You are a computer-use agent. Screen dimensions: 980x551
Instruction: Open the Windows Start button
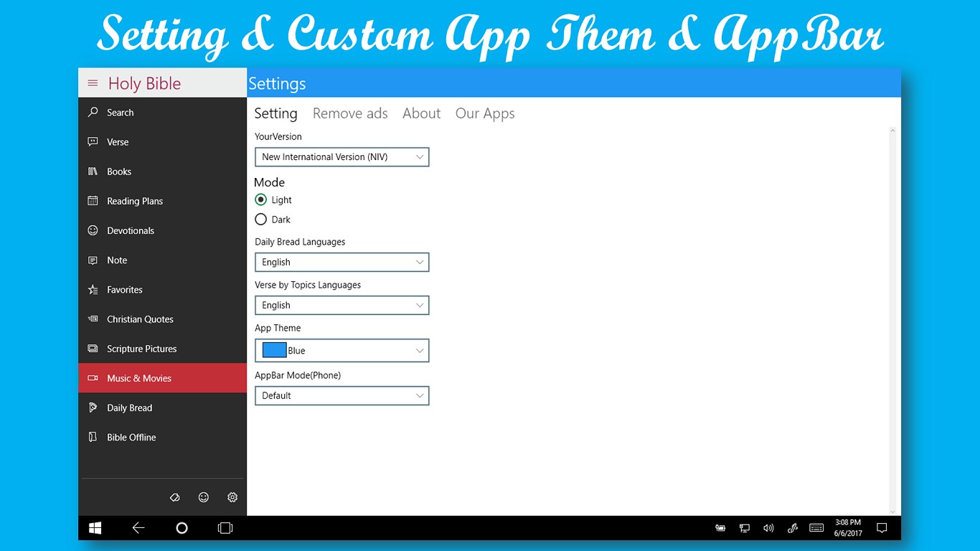click(x=95, y=528)
